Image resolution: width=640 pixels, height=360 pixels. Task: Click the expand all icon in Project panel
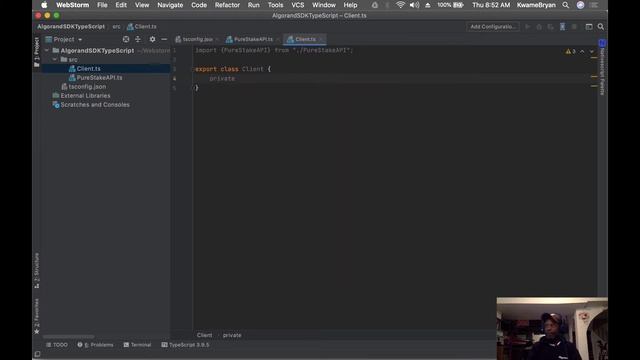click(x=138, y=39)
